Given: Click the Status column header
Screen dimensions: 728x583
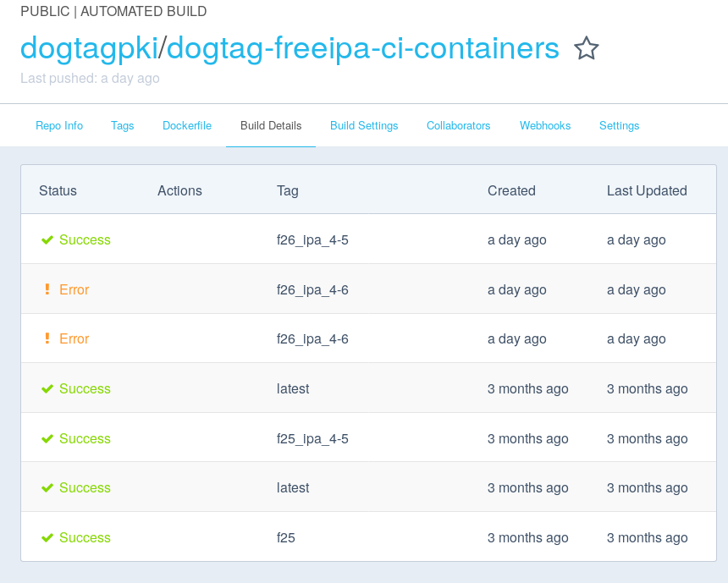Looking at the screenshot, I should tap(58, 190).
